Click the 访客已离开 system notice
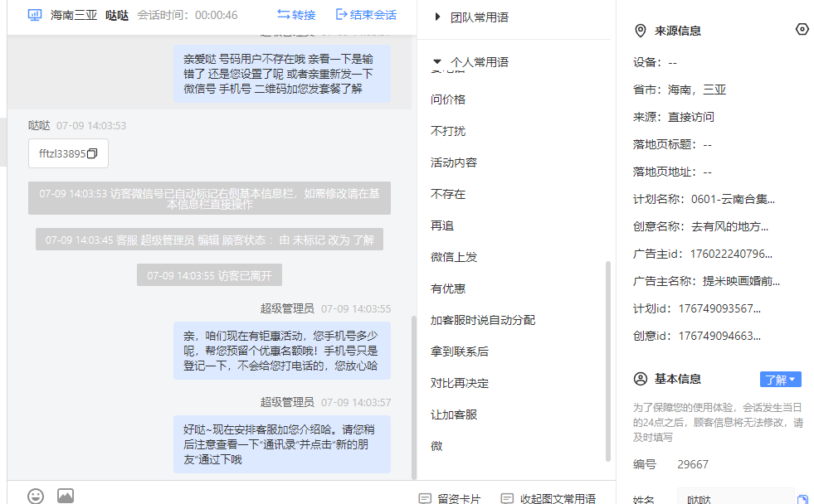Viewport: 814px width, 504px height. (x=209, y=275)
